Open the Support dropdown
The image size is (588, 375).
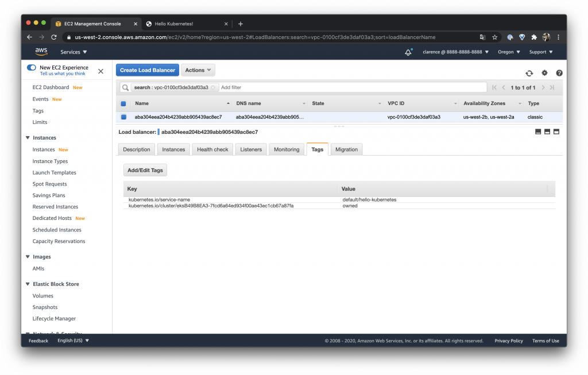tap(541, 52)
